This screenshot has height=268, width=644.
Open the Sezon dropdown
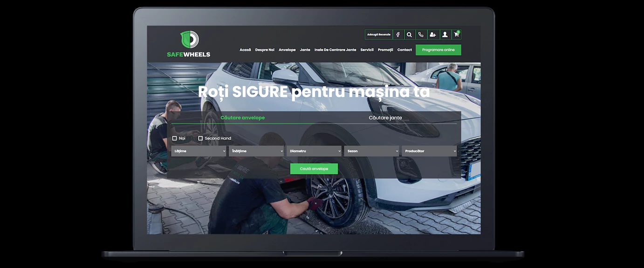click(372, 151)
